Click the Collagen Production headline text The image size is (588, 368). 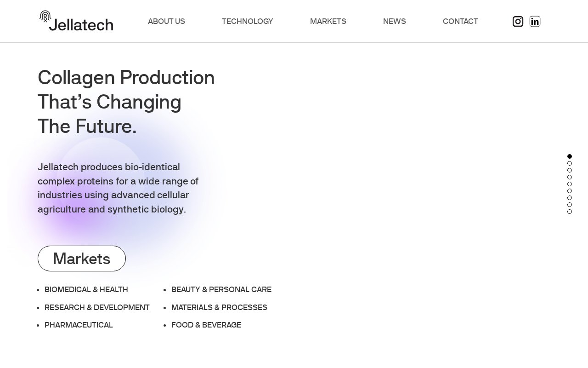pos(126,102)
